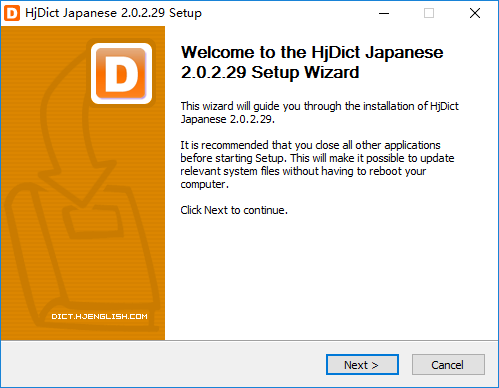The image size is (499, 388).
Task: Click the Welcome Setup Wizard heading
Action: [x=312, y=62]
